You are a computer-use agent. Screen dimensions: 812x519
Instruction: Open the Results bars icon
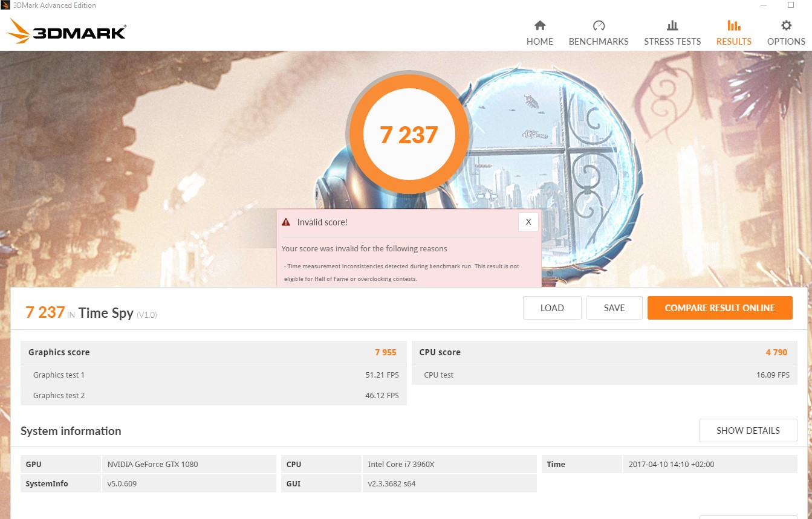point(734,25)
